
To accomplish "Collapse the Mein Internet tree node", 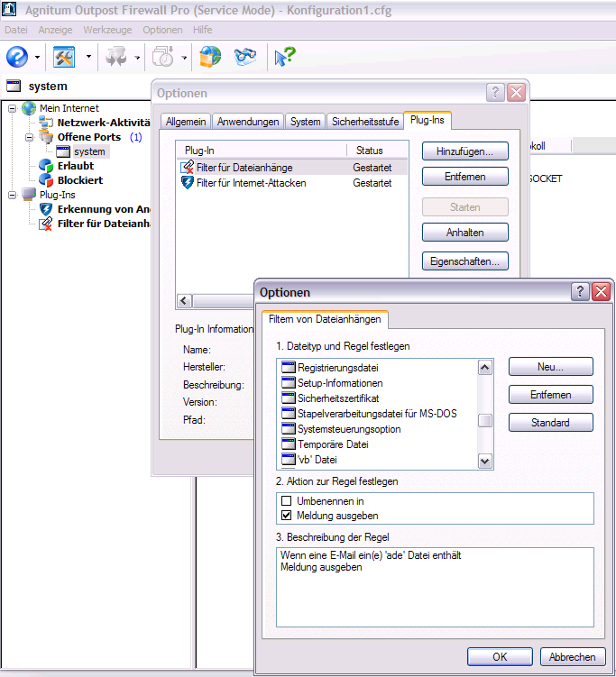I will tap(13, 108).
